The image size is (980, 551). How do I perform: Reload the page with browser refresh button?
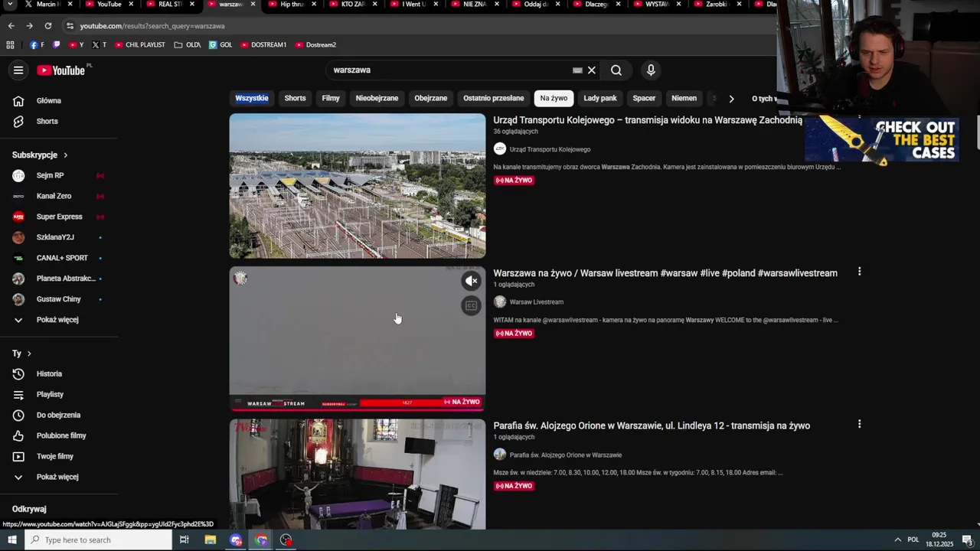[47, 26]
